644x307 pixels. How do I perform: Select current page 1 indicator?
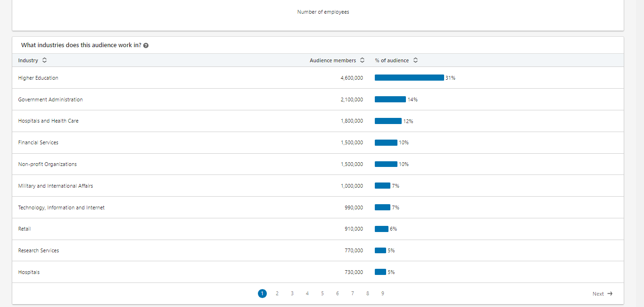262,294
